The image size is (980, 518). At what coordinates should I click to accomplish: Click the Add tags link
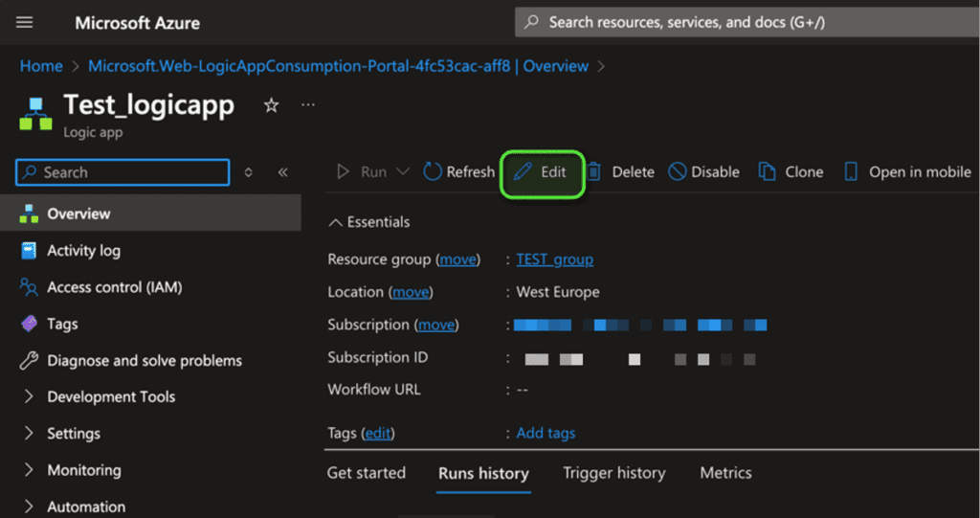pos(546,433)
